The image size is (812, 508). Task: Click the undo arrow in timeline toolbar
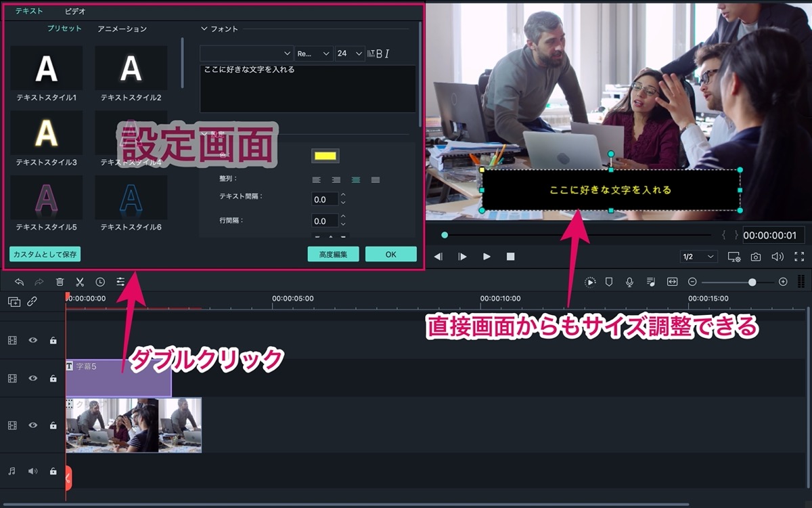(x=19, y=282)
